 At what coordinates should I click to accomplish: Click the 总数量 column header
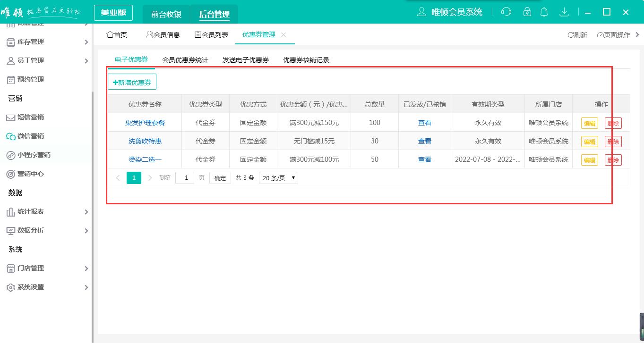pyautogui.click(x=375, y=104)
